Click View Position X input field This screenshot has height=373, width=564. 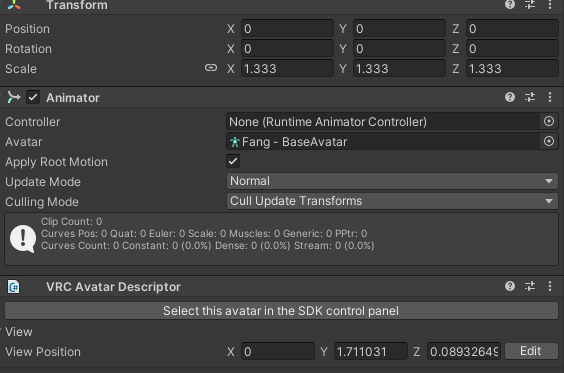click(278, 351)
